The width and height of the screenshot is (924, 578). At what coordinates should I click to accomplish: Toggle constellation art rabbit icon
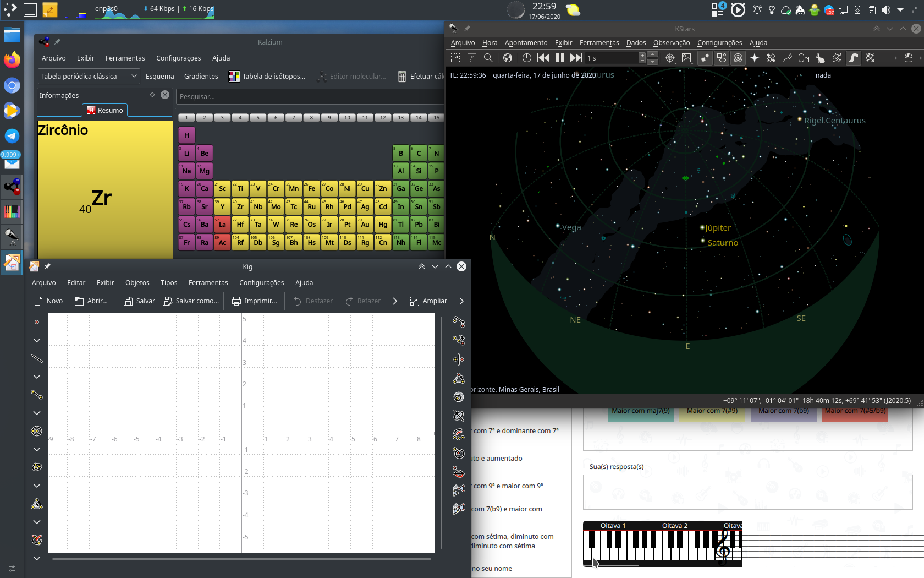point(821,58)
